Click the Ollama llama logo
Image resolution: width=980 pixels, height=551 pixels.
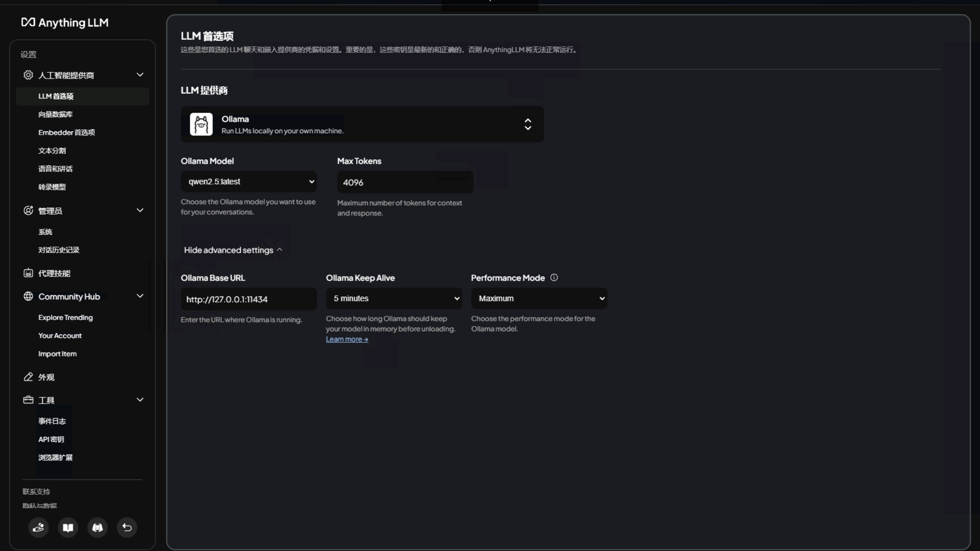[x=201, y=124]
